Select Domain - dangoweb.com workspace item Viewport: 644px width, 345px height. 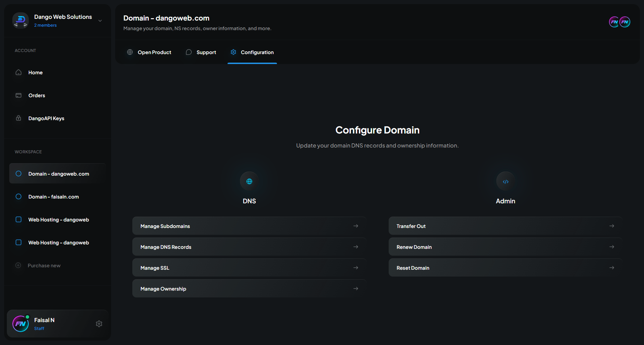click(x=58, y=174)
